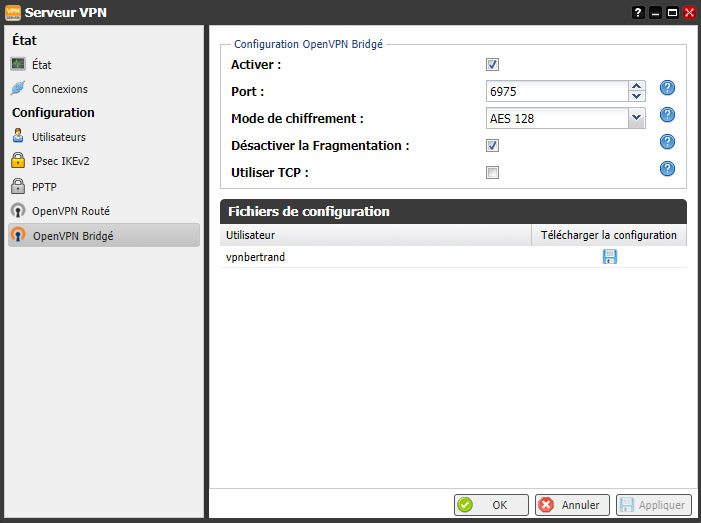Toggle the Activer checkbox

(492, 64)
